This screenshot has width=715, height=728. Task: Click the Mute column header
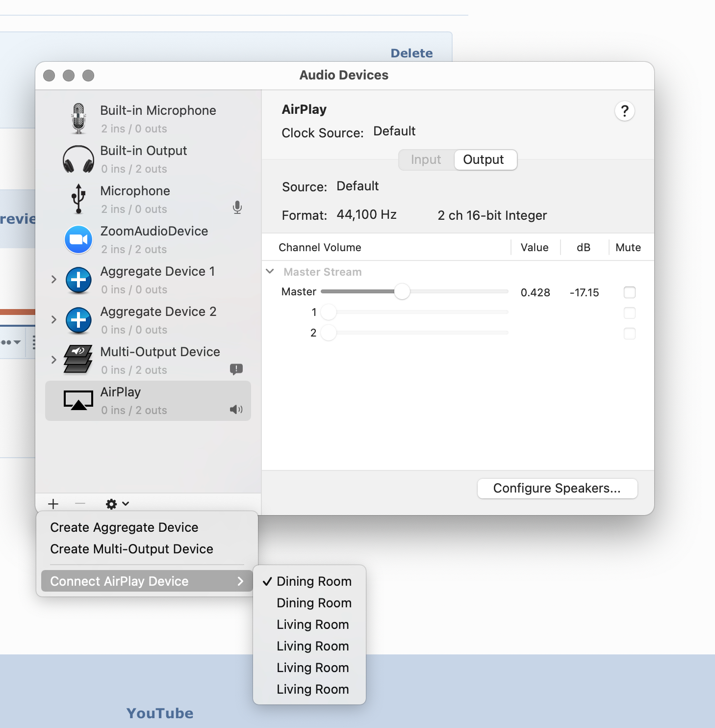(628, 247)
